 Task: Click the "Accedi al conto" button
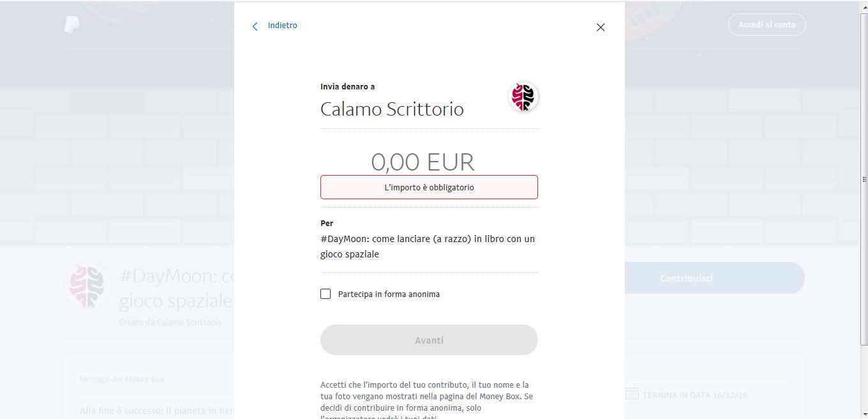[767, 25]
